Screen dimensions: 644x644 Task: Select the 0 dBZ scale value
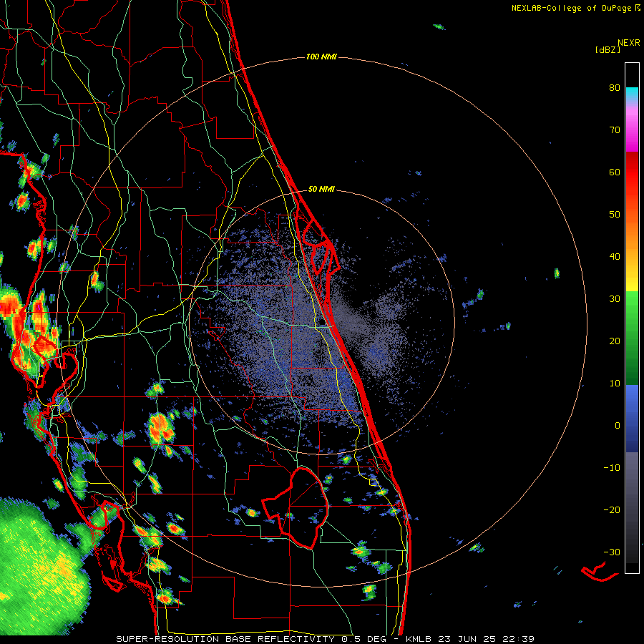click(618, 426)
